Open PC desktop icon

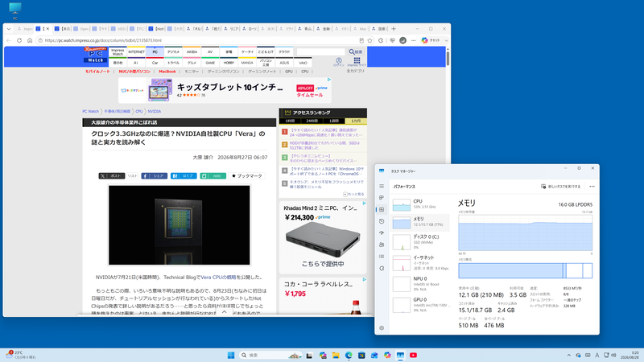15,10
